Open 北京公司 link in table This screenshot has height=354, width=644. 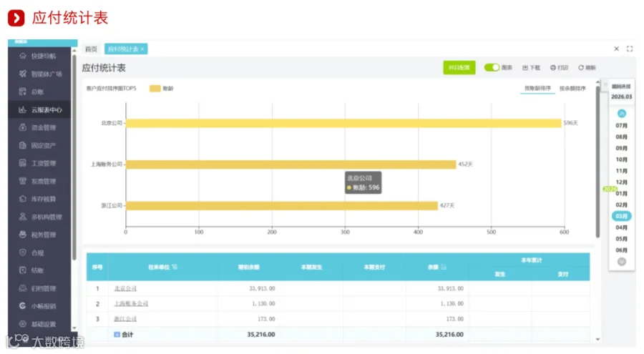click(125, 289)
